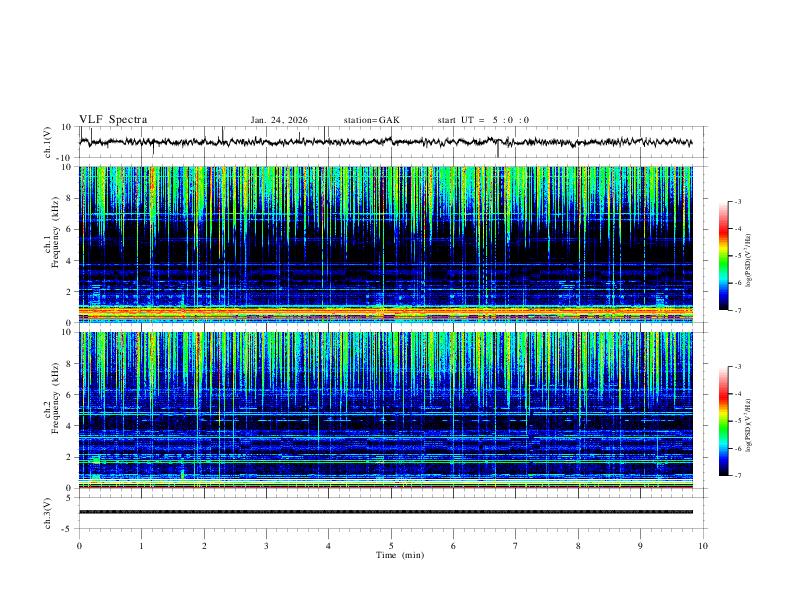Click the "-5" label on ch.1 colorbar

click(x=737, y=256)
